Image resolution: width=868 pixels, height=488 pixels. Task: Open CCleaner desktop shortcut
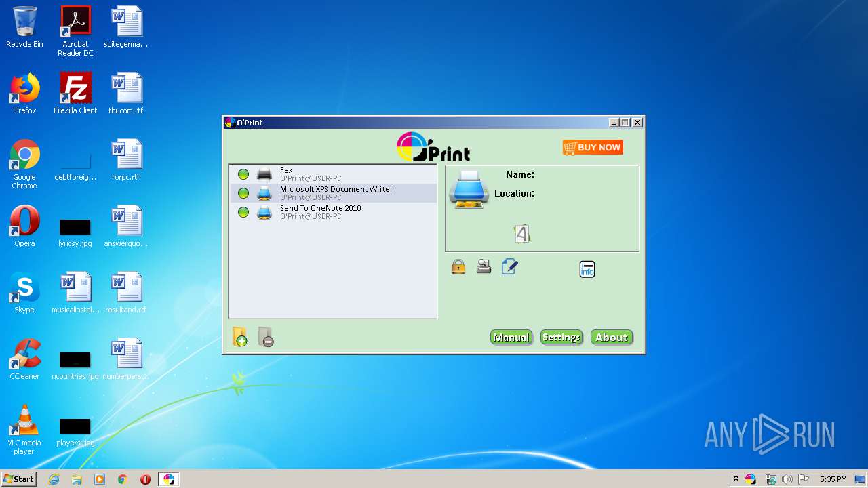coord(24,359)
